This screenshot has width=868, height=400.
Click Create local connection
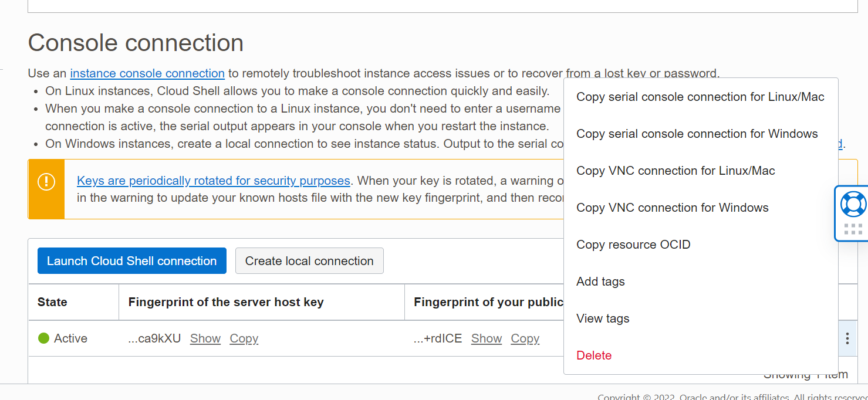point(309,260)
